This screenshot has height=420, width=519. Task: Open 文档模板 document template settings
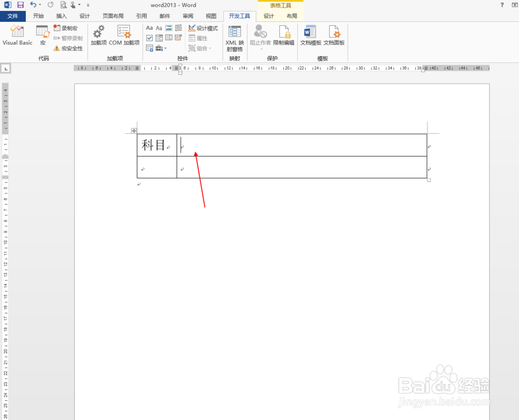pos(310,36)
